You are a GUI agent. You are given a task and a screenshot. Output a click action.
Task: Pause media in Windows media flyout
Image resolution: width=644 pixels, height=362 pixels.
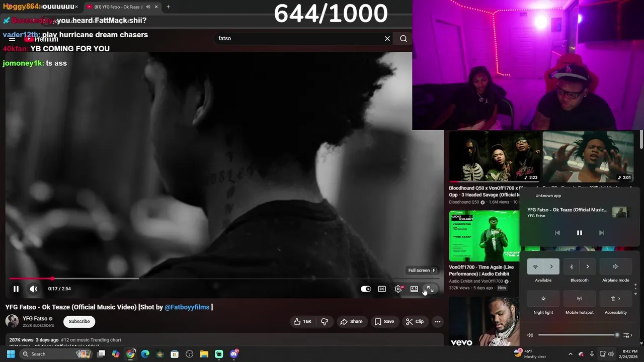579,233
